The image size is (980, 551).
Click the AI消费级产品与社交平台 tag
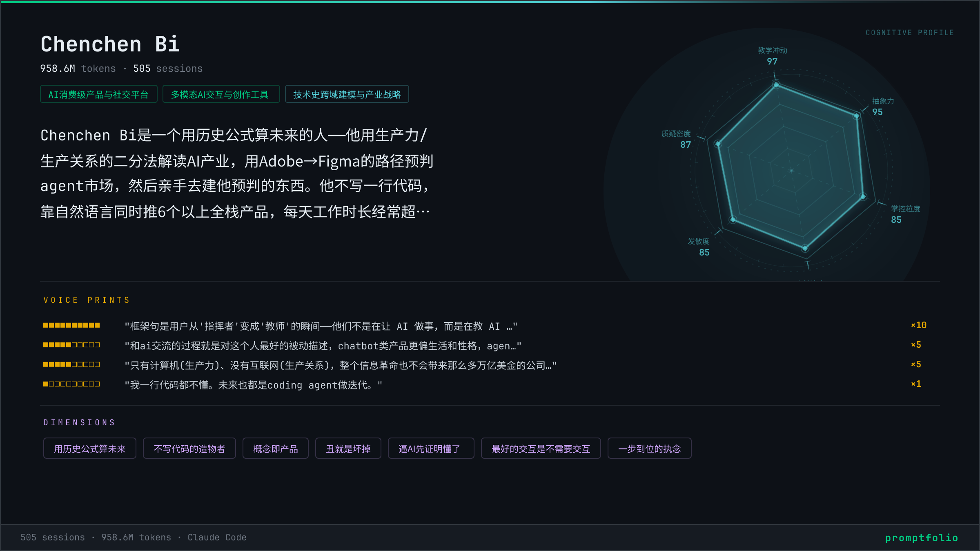point(98,94)
